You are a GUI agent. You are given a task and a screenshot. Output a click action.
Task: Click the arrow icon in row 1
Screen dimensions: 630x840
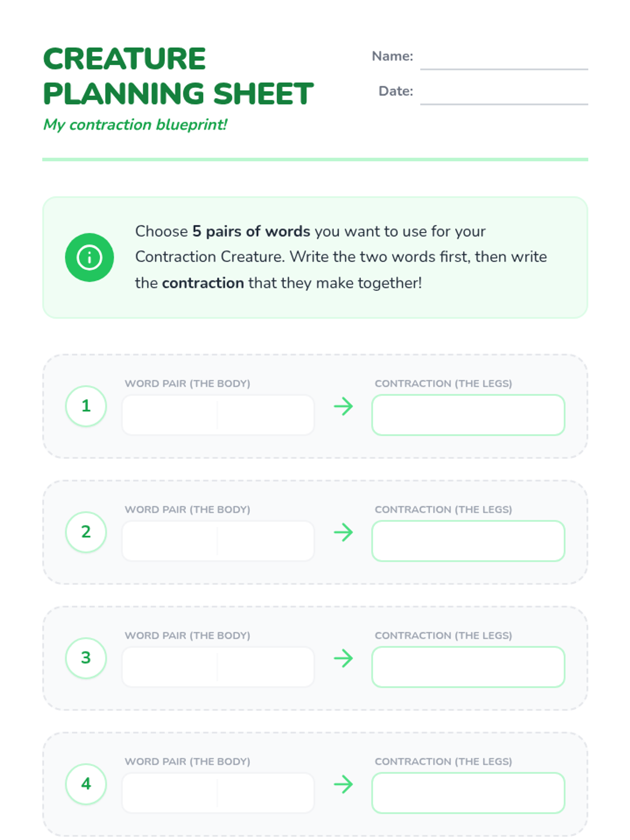(343, 406)
